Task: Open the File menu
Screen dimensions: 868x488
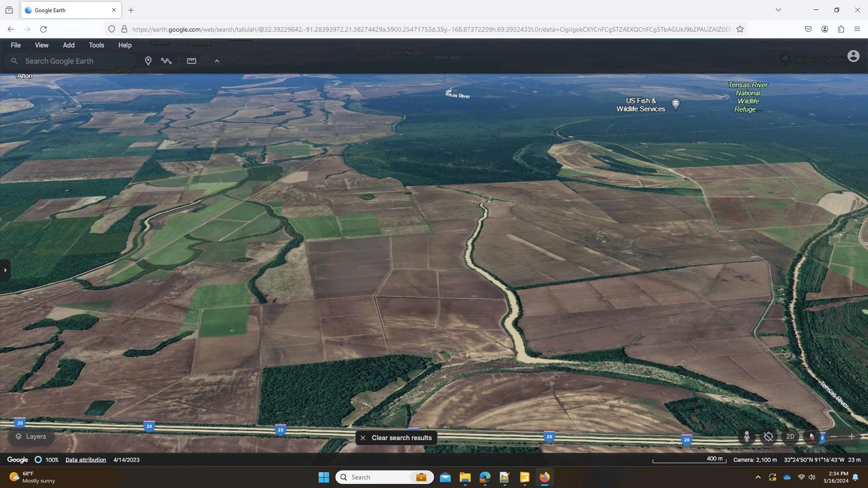Action: point(15,45)
